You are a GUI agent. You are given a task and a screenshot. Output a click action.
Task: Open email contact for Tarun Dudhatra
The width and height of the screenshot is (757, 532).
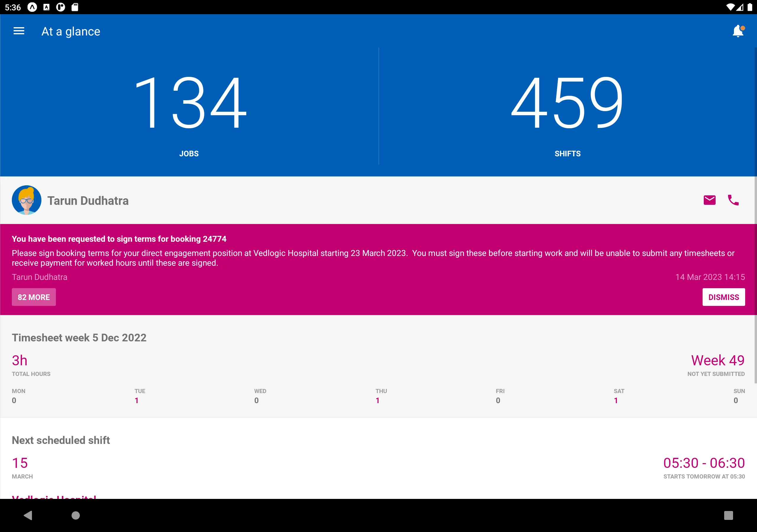(x=709, y=200)
